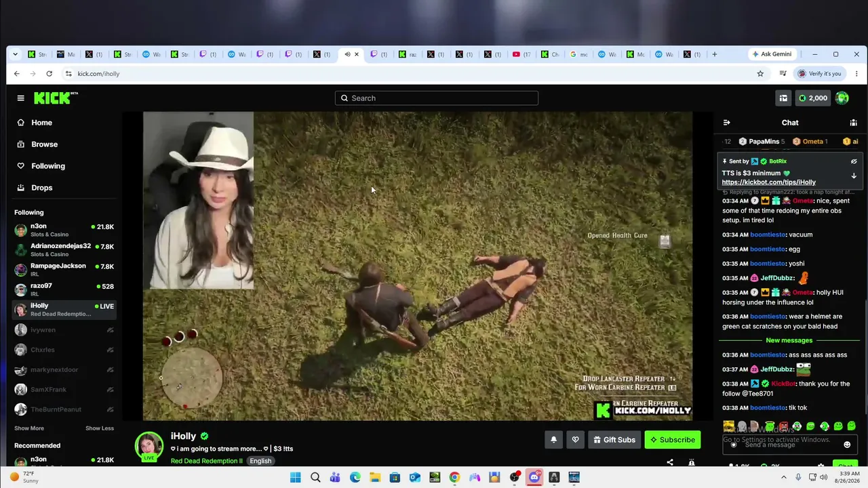Open Following in the sidebar
The image size is (868, 488).
[x=48, y=166]
